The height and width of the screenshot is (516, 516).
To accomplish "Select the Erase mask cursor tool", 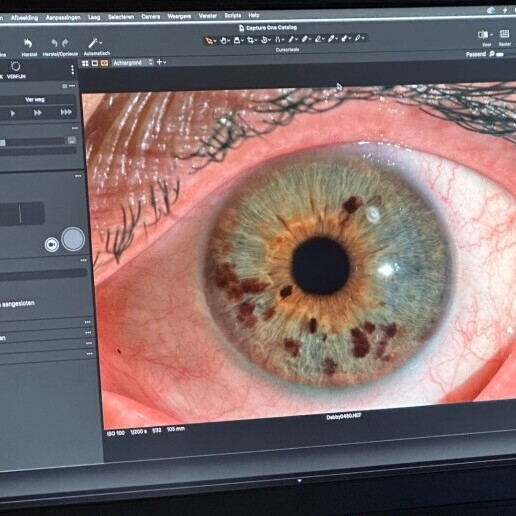I will coord(318,39).
